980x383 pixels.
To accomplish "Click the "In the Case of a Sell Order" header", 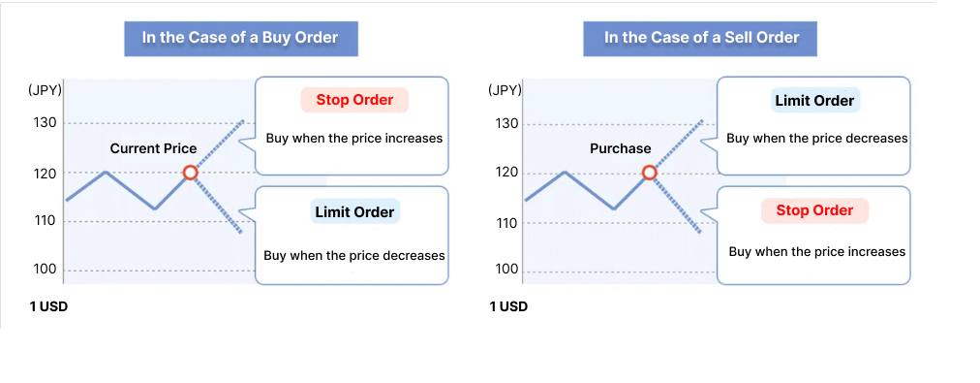I will 701,38.
